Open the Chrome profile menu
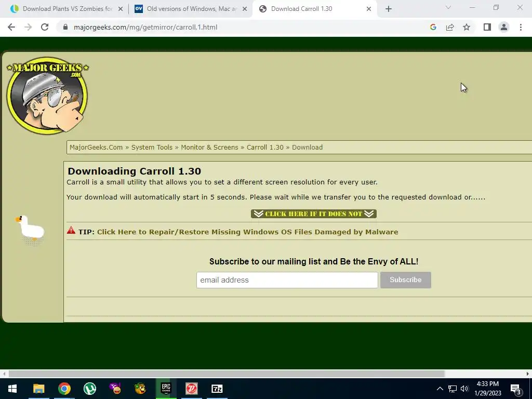This screenshot has height=399, width=532. pos(504,27)
